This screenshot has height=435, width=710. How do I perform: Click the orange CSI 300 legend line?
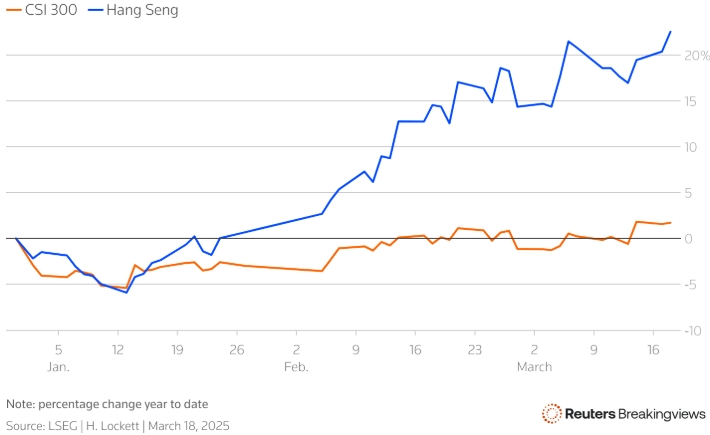pyautogui.click(x=13, y=10)
